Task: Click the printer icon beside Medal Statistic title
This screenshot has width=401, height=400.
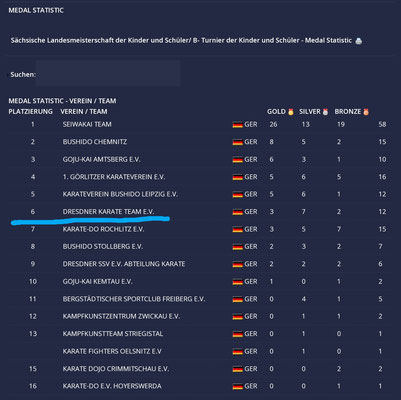Action: pos(359,41)
